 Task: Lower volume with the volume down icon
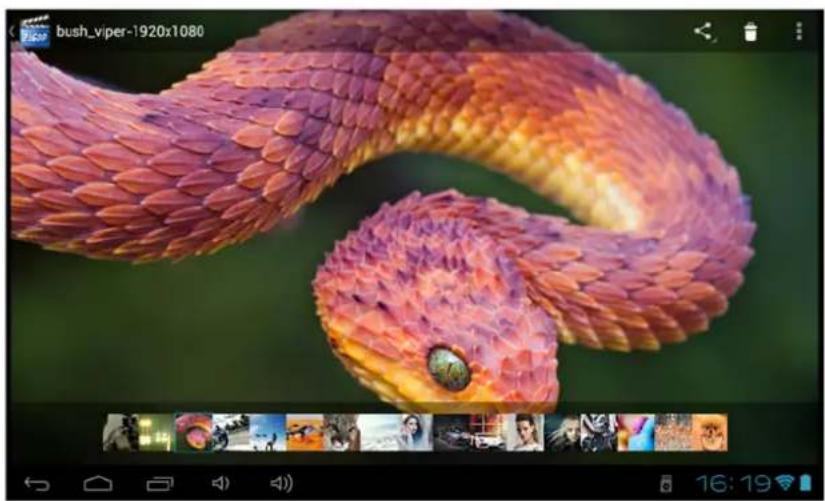220,483
